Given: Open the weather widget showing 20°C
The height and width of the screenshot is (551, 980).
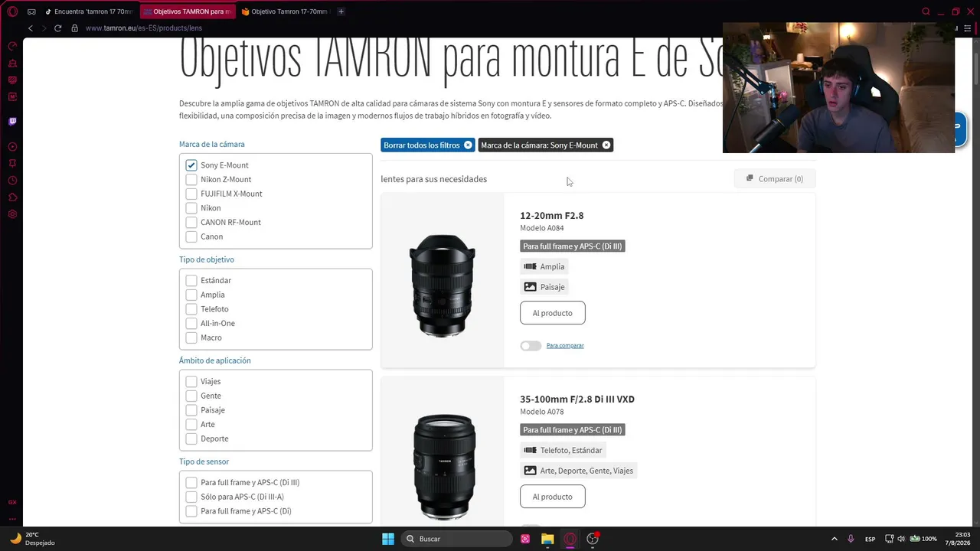Looking at the screenshot, I should click(32, 539).
